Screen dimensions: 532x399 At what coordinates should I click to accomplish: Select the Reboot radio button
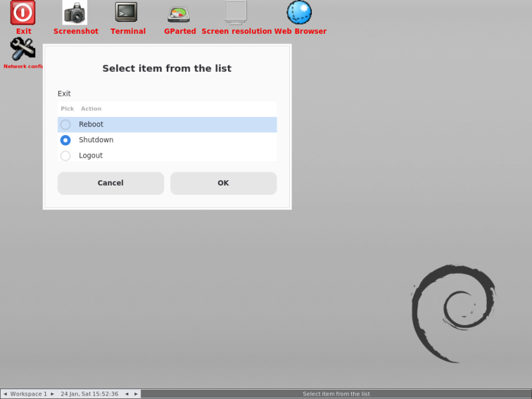65,124
